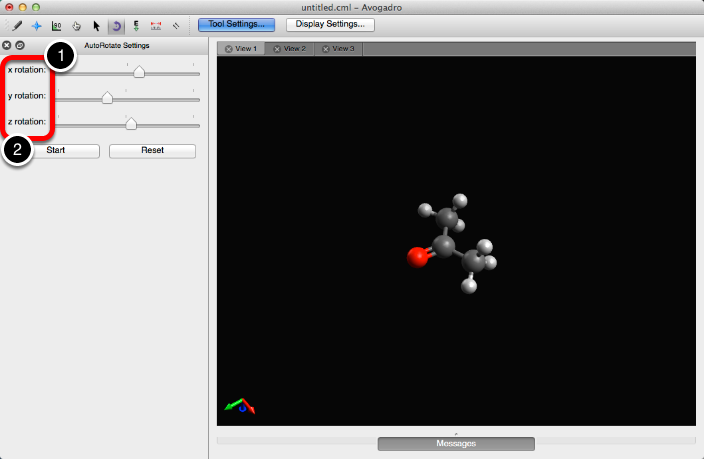Viewport: 704px width, 459px height.
Task: Toggle the Display Settings panel button
Action: 329,24
